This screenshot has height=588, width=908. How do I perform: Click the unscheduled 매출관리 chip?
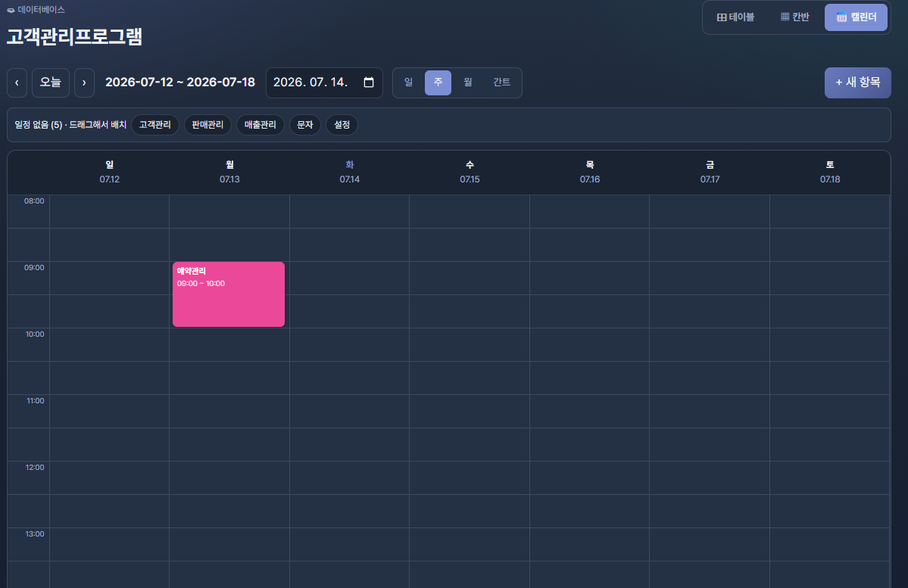pos(260,125)
